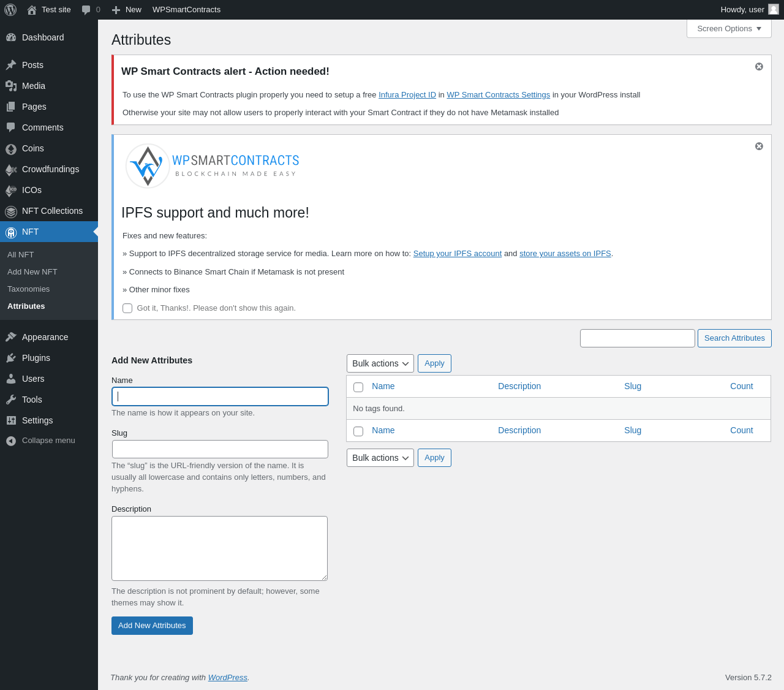
Task: Click the plus New icon in admin bar
Action: [116, 10]
